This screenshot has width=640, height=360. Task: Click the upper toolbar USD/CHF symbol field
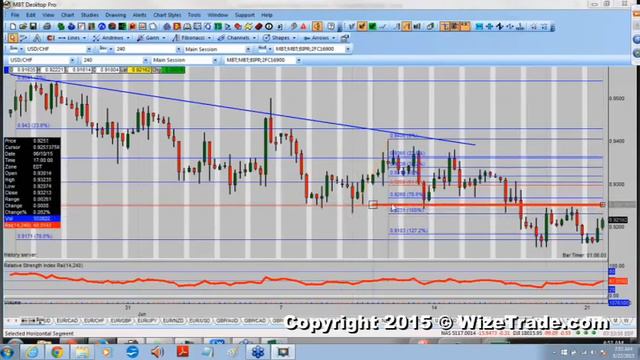pyautogui.click(x=56, y=49)
